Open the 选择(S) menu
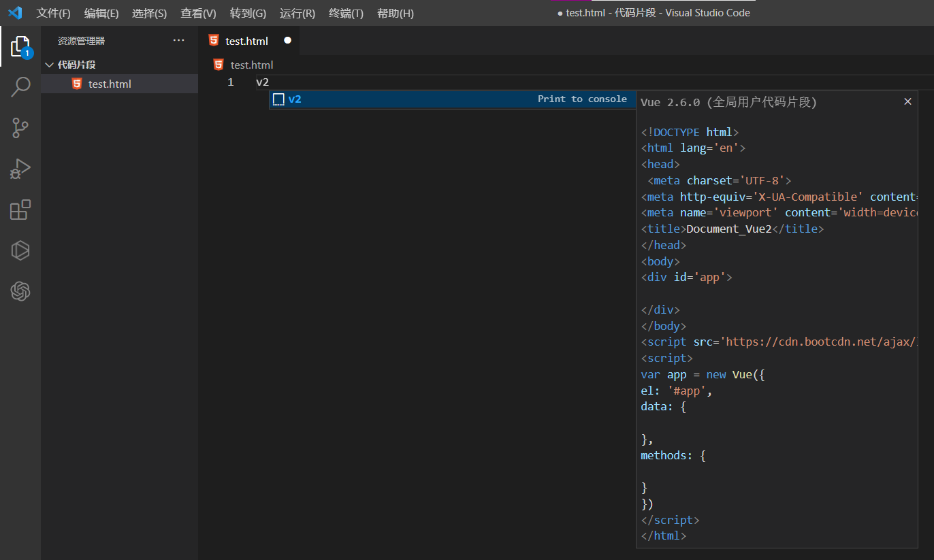The height and width of the screenshot is (560, 934). tap(149, 13)
